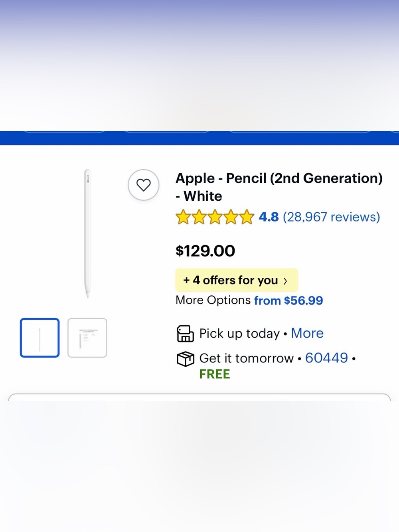Click the 'More' pickup options link

point(307,333)
